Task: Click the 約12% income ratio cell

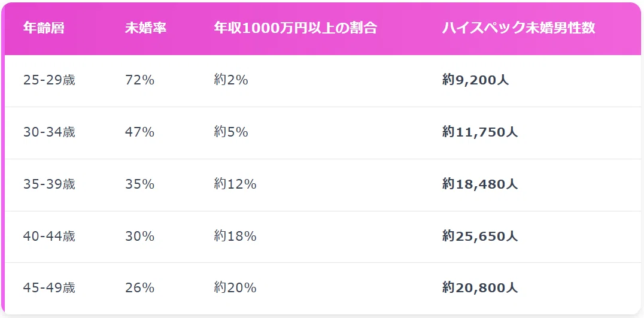Action: tap(235, 184)
